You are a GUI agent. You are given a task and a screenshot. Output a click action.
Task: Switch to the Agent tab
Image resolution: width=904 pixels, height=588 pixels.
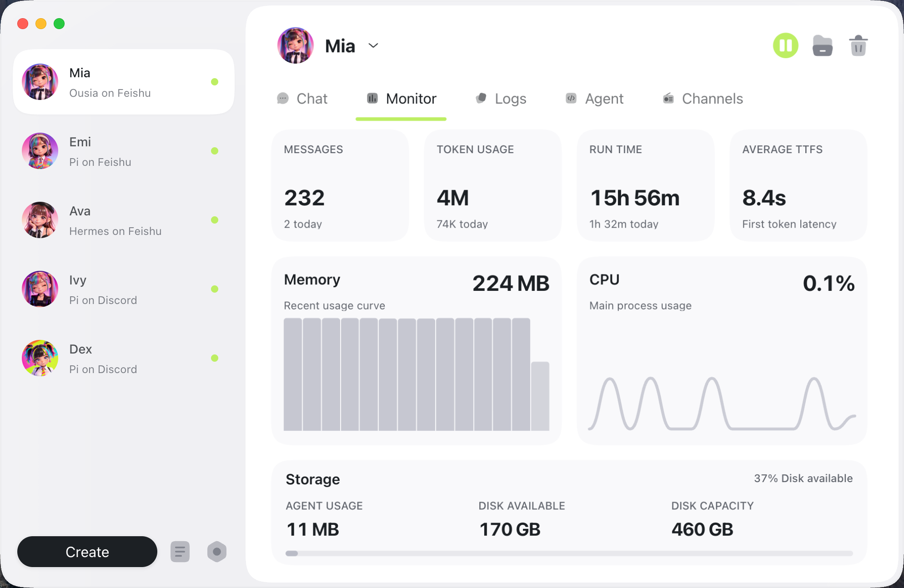pyautogui.click(x=595, y=99)
